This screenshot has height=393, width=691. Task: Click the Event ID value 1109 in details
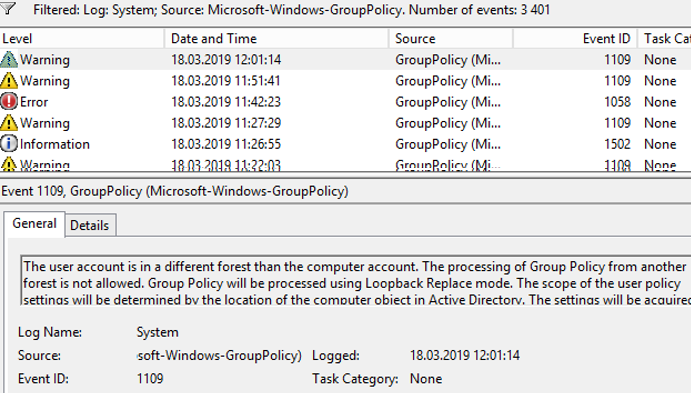(150, 378)
